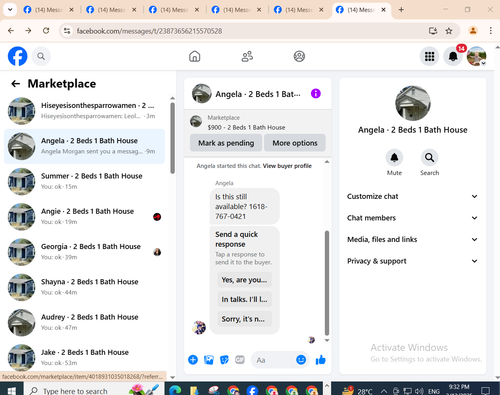
Task: Click the conversation list scrollbar
Action: (x=172, y=138)
